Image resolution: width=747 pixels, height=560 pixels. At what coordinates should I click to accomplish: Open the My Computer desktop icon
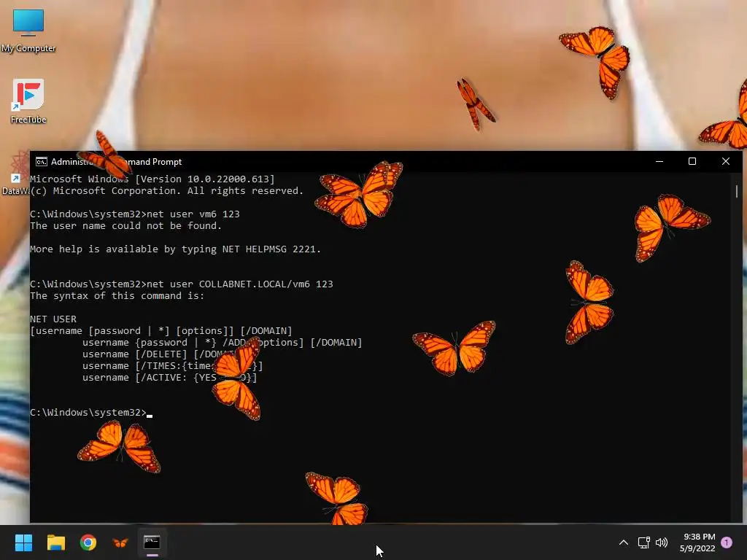pos(28,31)
